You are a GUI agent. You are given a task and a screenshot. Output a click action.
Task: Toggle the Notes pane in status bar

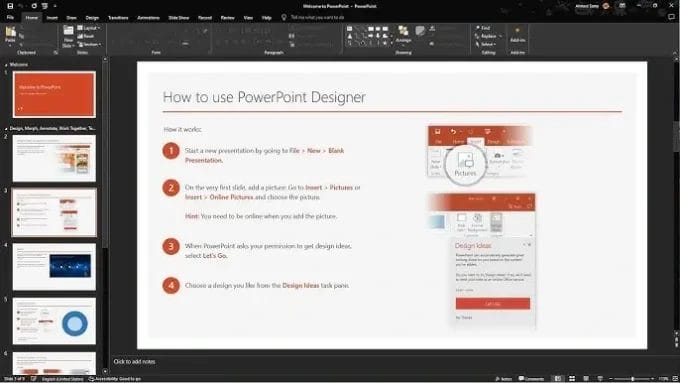tap(503, 379)
